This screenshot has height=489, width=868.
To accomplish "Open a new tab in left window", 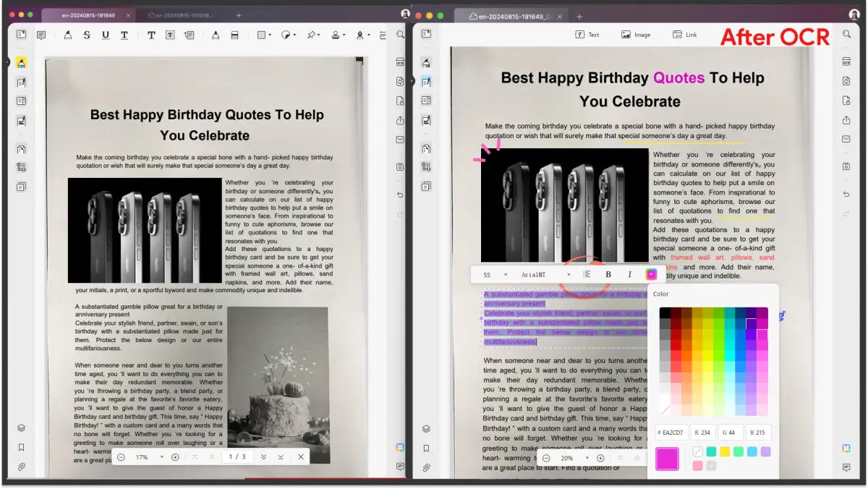I will coord(239,15).
